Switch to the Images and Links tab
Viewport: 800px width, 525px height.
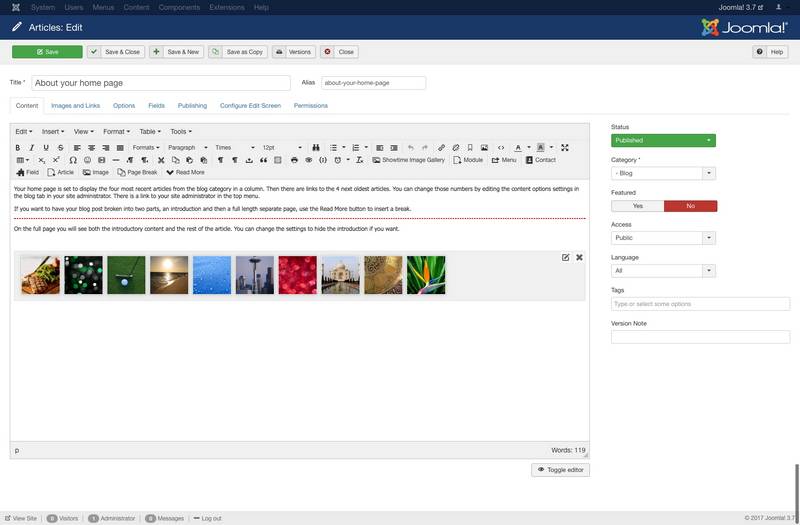tap(76, 105)
